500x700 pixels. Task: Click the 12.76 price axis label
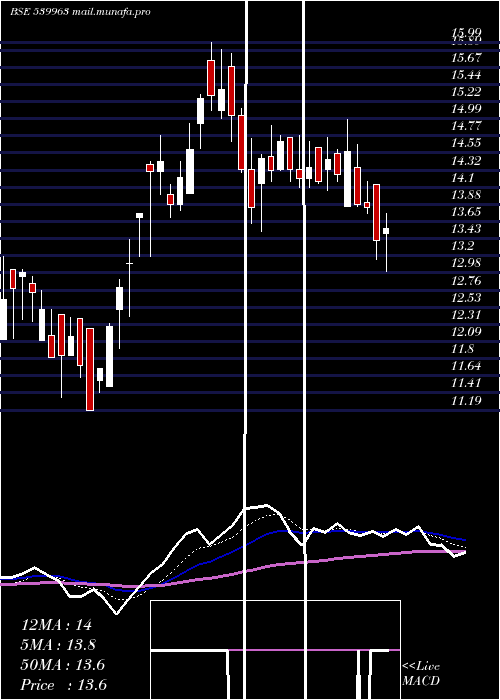pos(467,280)
